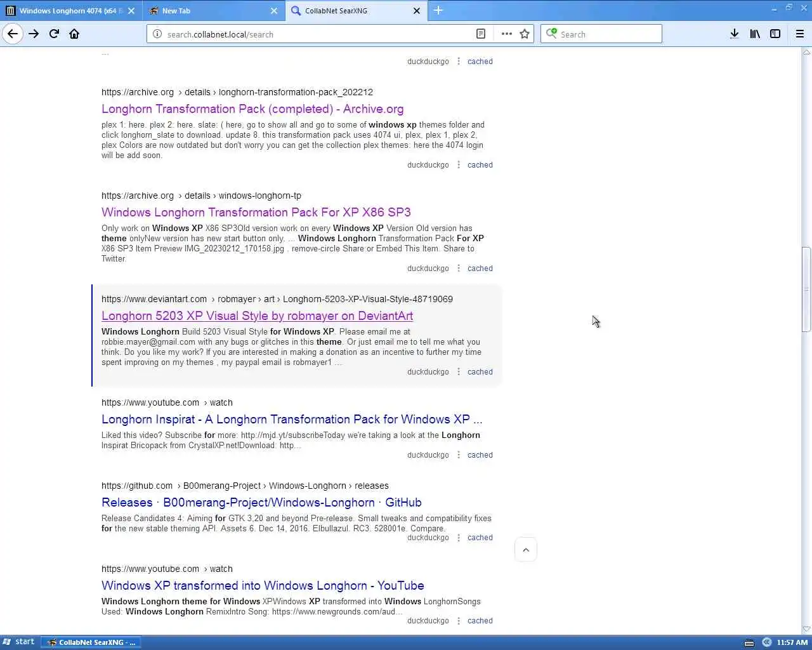Open the browser hamburger menu

coord(799,34)
